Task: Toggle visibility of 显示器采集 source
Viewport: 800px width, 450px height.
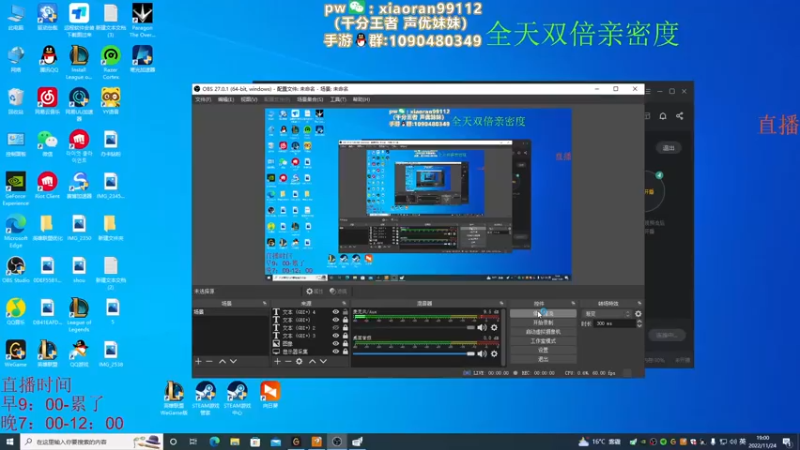Action: tap(335, 352)
